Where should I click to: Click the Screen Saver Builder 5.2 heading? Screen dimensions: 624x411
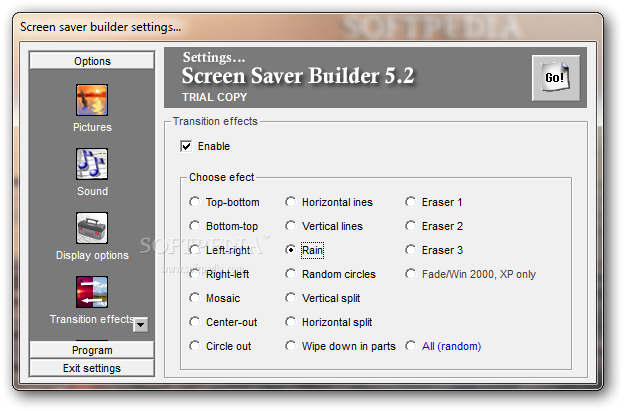pos(298,76)
